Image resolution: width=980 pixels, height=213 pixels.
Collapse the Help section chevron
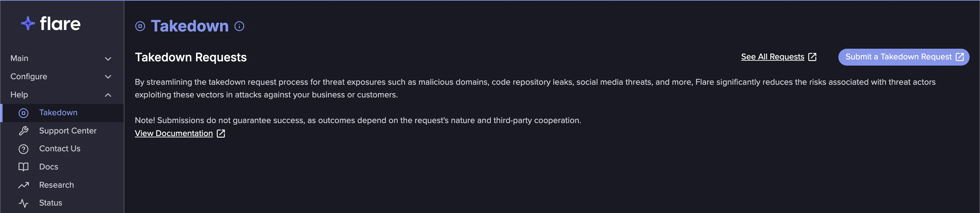tap(108, 95)
